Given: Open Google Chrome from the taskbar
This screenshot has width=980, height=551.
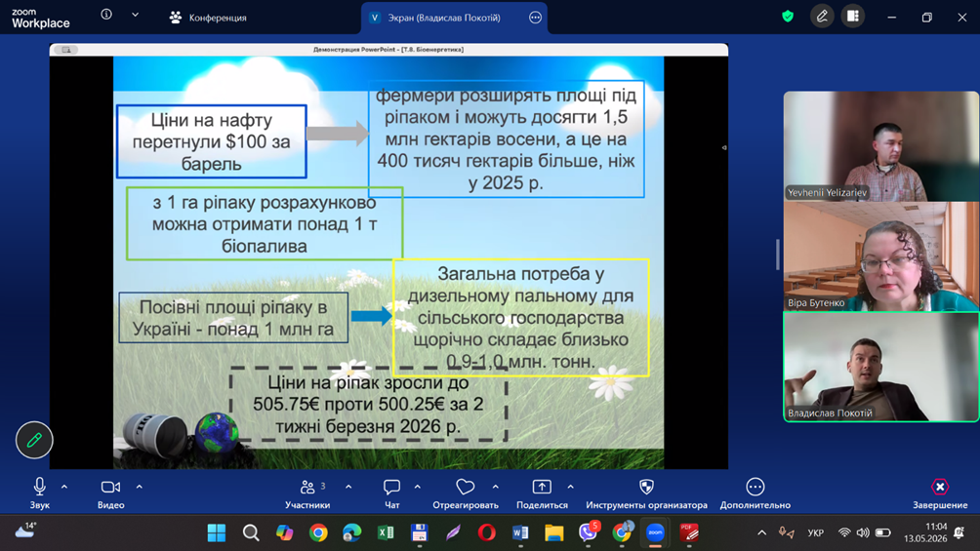Looking at the screenshot, I should [x=318, y=532].
